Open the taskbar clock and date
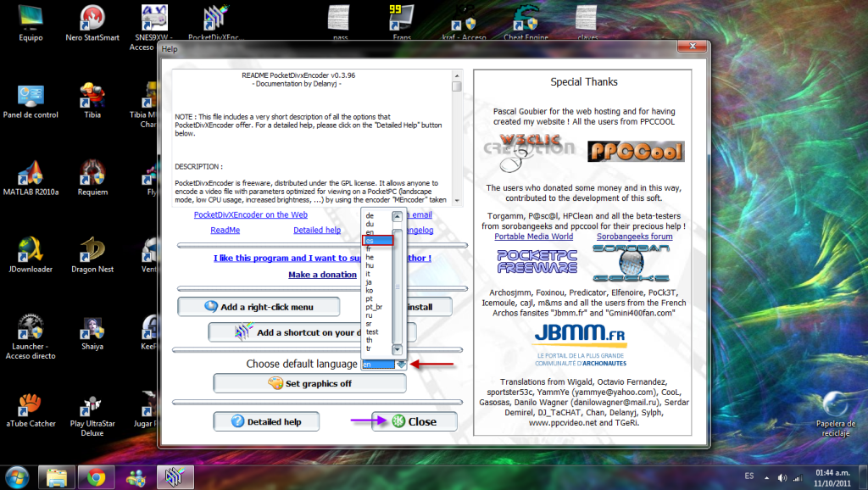 pos(832,478)
